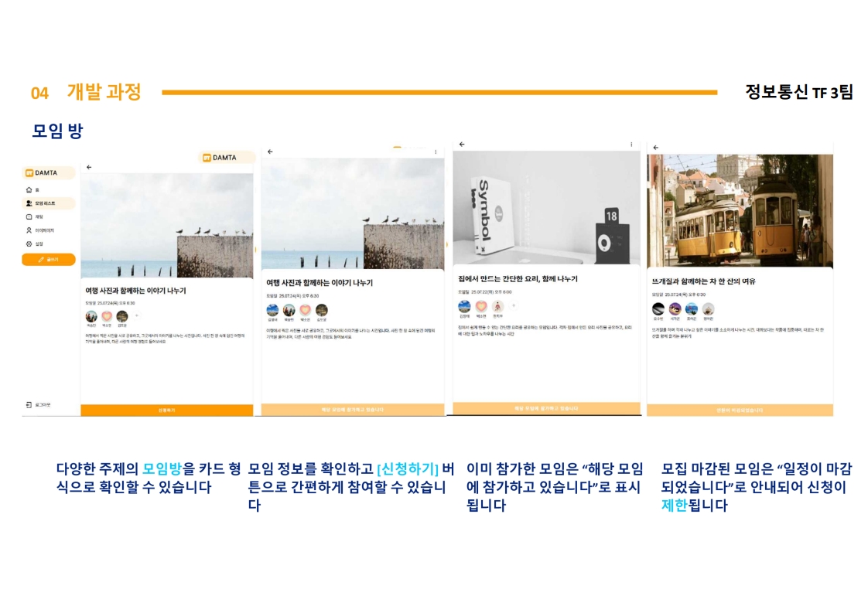The image size is (868, 613).
Task: Click heart avatar in first screen
Action: tap(107, 316)
